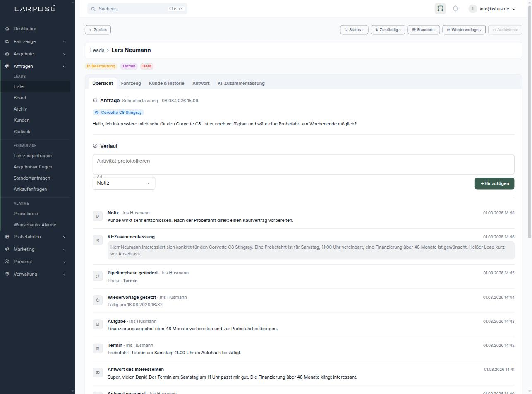
Task: Click the Aktivität protokollieren text area
Action: [x=303, y=165]
